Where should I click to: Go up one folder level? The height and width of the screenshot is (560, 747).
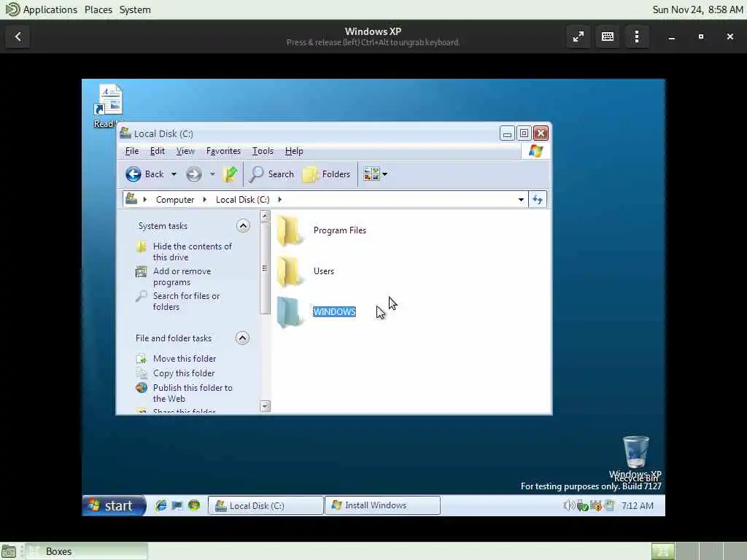coord(230,174)
